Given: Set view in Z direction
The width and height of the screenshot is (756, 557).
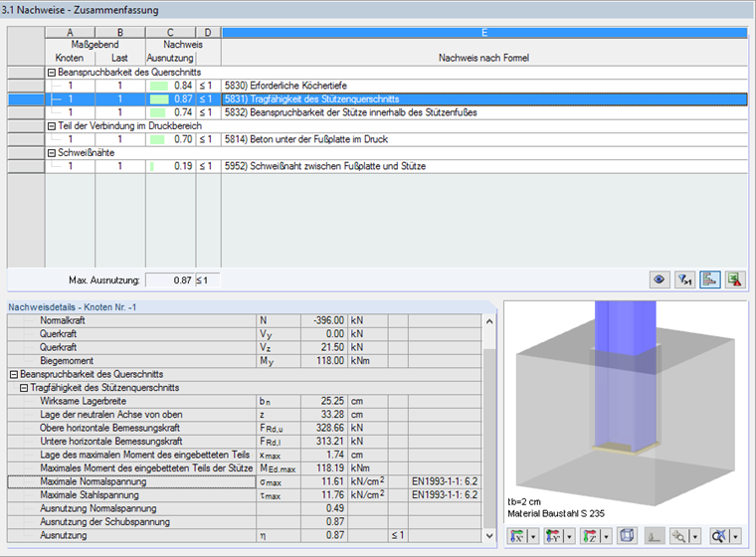Looking at the screenshot, I should (590, 536).
